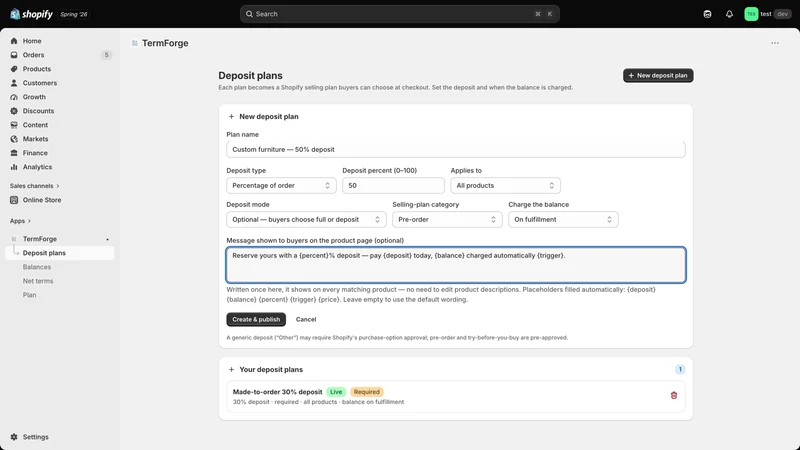The image size is (800, 450).
Task: Click the Finance icon in sidebar
Action: (x=14, y=153)
